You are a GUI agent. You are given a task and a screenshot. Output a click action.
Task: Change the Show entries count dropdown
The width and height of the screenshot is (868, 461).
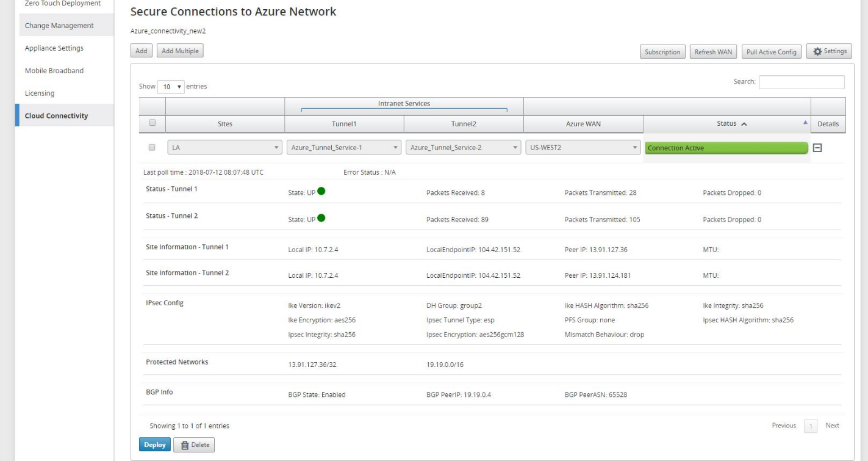(x=171, y=87)
